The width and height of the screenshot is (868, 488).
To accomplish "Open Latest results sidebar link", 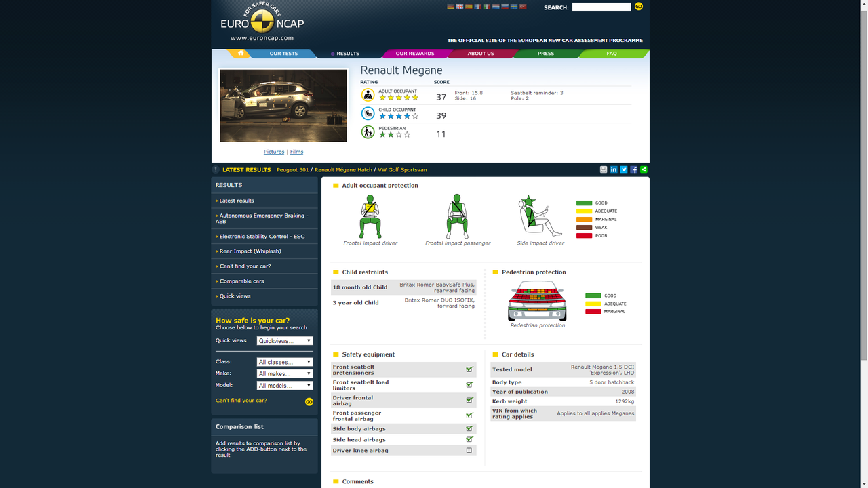I will [237, 201].
